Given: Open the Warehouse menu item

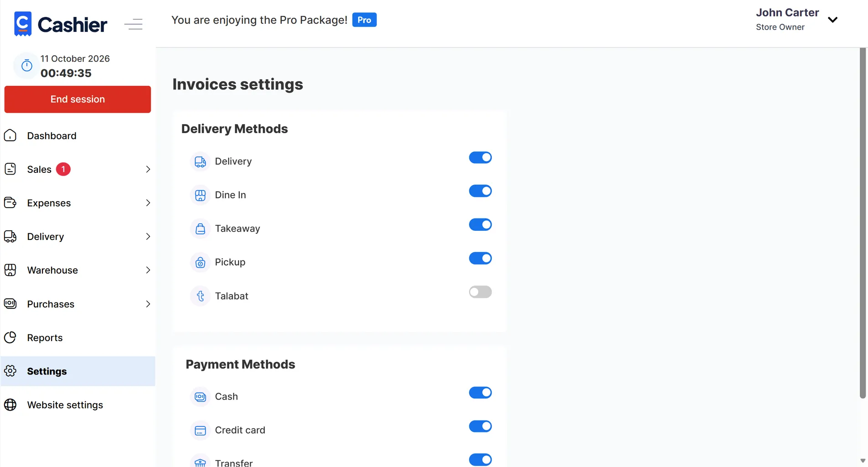Looking at the screenshot, I should 77,270.
